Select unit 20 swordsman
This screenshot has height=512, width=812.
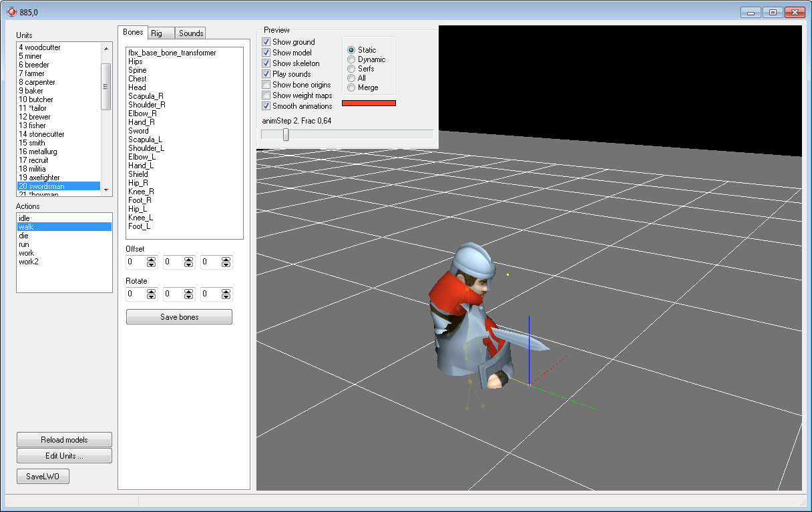coord(59,186)
